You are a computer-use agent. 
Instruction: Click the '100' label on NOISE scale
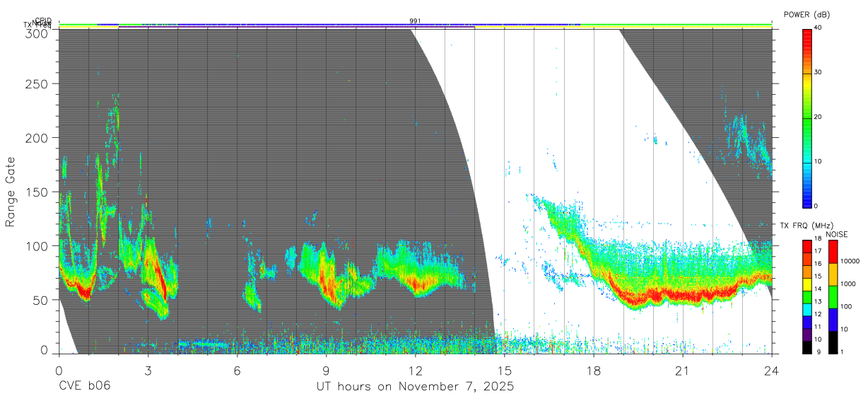[847, 306]
